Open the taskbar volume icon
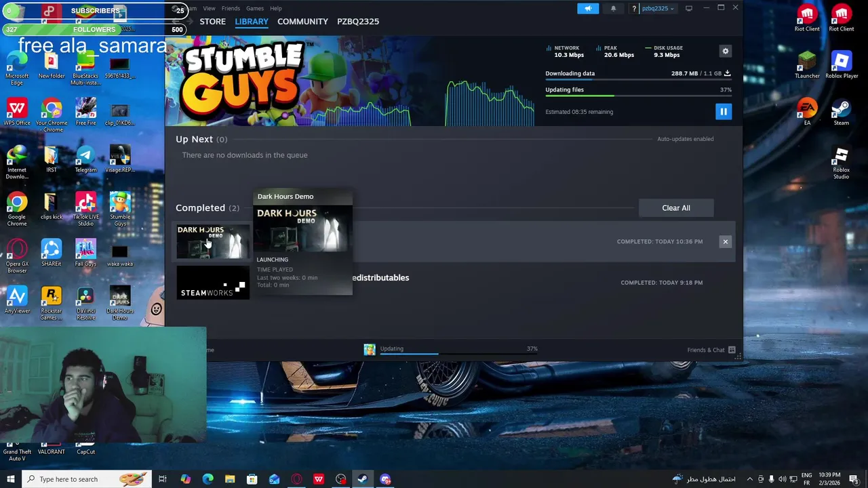The image size is (868, 488). pos(782,479)
